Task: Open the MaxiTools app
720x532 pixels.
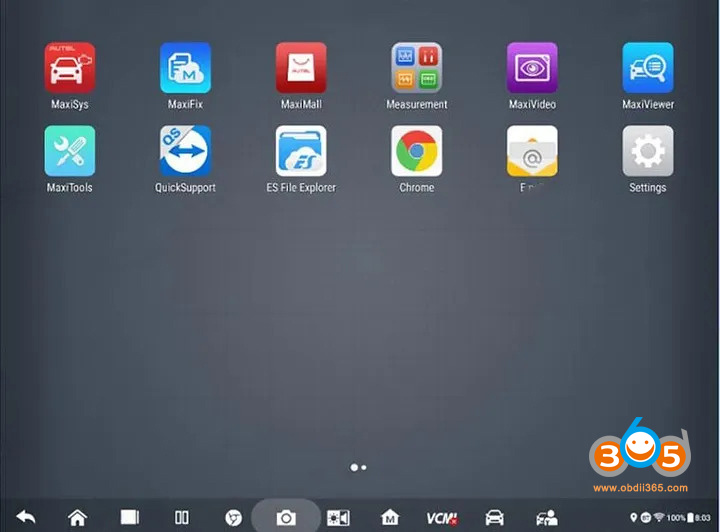Action: tap(70, 151)
